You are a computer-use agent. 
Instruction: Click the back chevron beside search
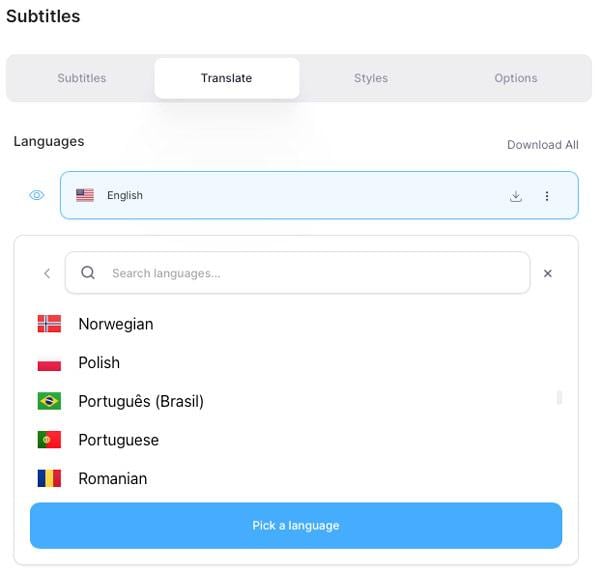[x=47, y=273]
